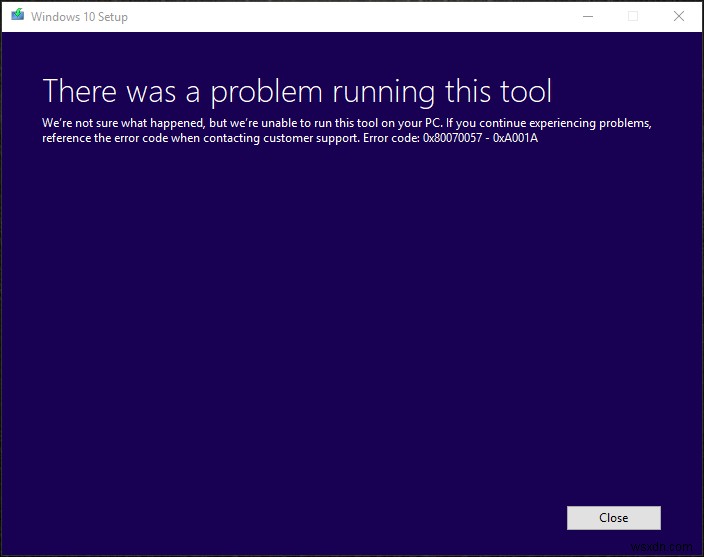The image size is (704, 557).
Task: Click heading "There was a problem running this tool"
Action: coord(297,91)
